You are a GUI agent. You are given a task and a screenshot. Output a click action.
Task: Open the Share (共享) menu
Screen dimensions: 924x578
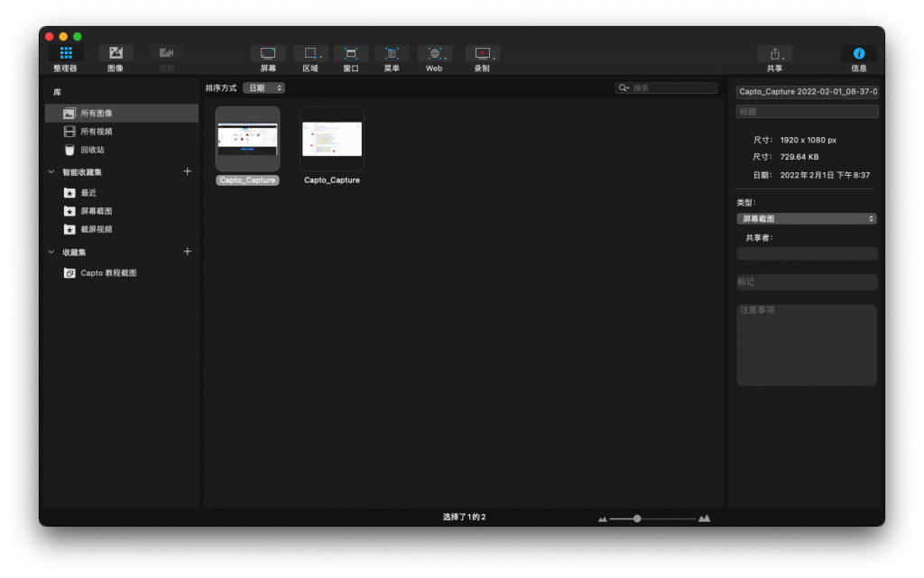774,53
